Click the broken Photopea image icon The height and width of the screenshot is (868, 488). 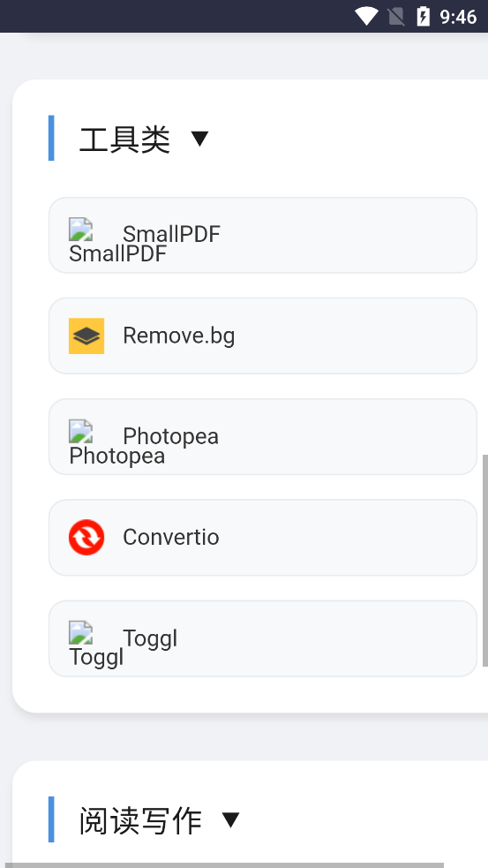click(81, 431)
